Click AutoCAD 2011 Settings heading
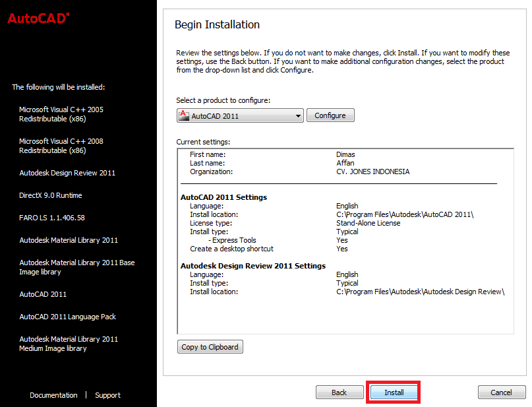532x407 pixels. coord(223,197)
